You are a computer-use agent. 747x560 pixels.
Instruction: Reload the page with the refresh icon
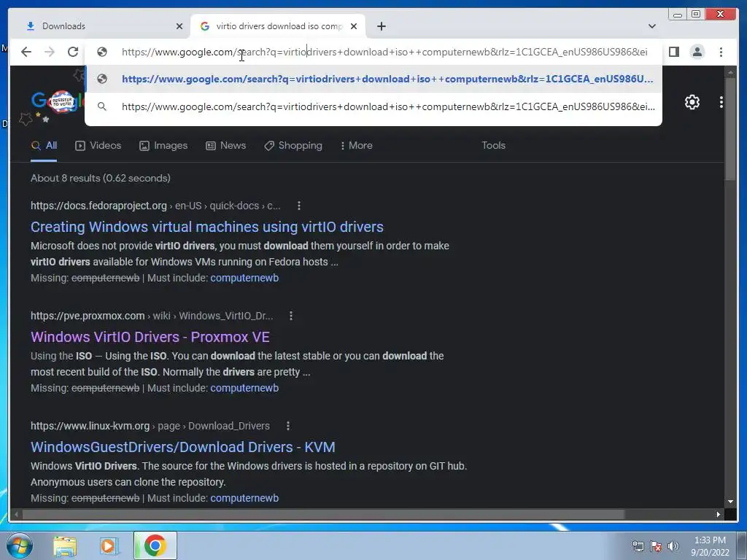[73, 52]
